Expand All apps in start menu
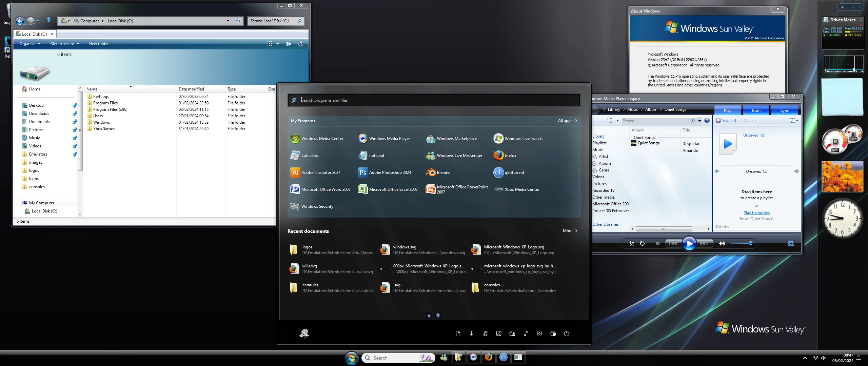The height and width of the screenshot is (366, 868). 567,121
